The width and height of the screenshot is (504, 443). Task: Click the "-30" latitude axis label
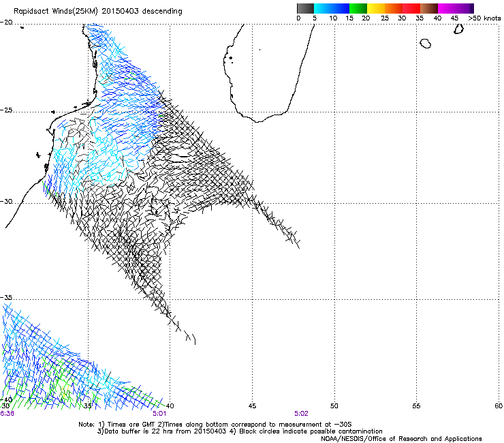click(x=6, y=202)
